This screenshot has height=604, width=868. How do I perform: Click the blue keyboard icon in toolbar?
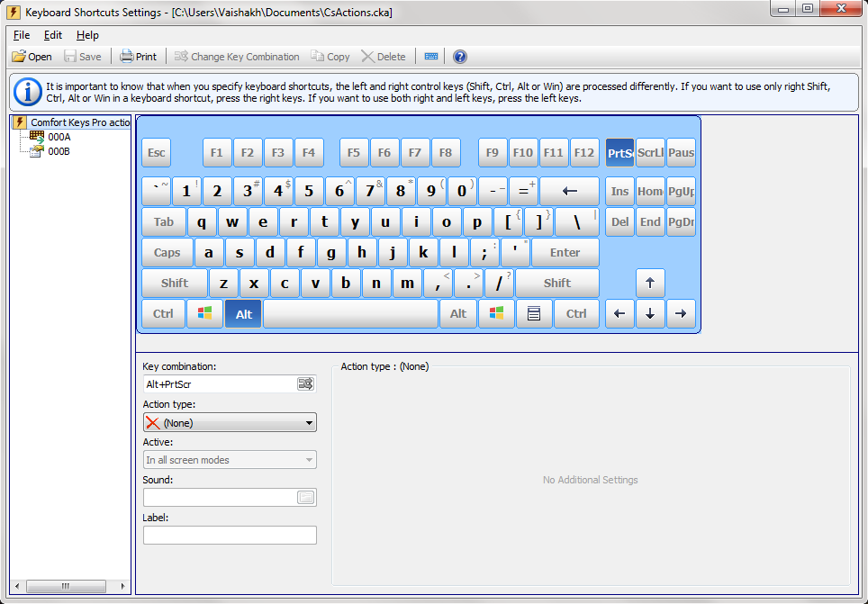(x=430, y=57)
